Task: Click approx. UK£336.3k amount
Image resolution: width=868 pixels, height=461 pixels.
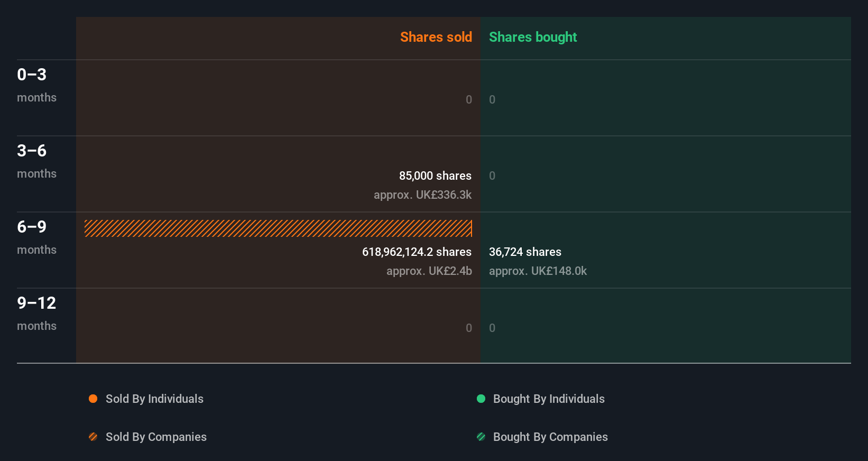Action: coord(422,195)
